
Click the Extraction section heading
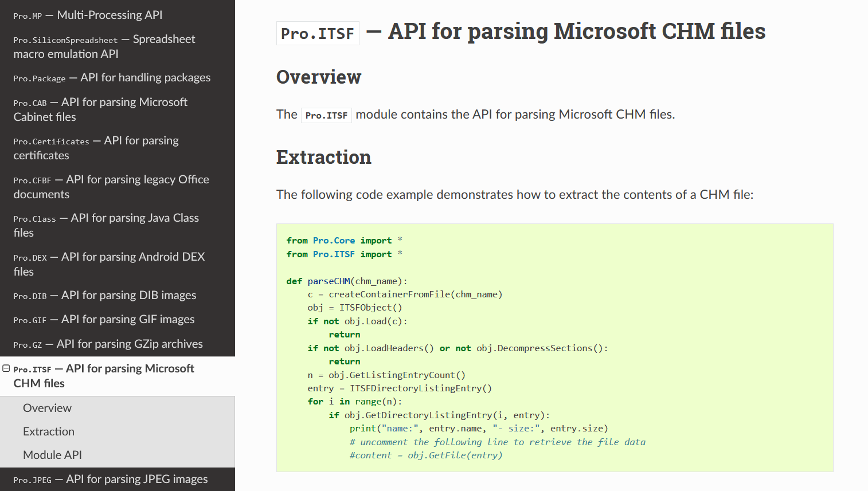tap(324, 157)
